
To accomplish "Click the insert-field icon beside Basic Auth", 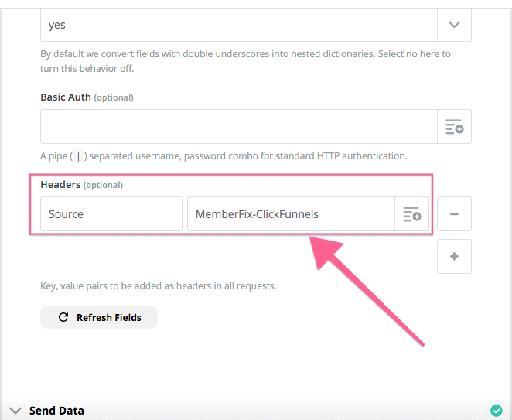I will click(454, 127).
